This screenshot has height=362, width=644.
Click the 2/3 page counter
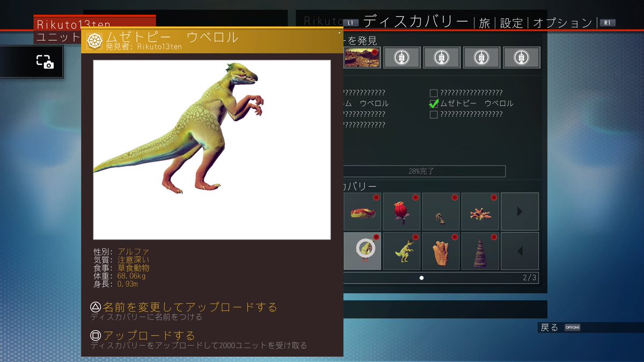click(529, 278)
